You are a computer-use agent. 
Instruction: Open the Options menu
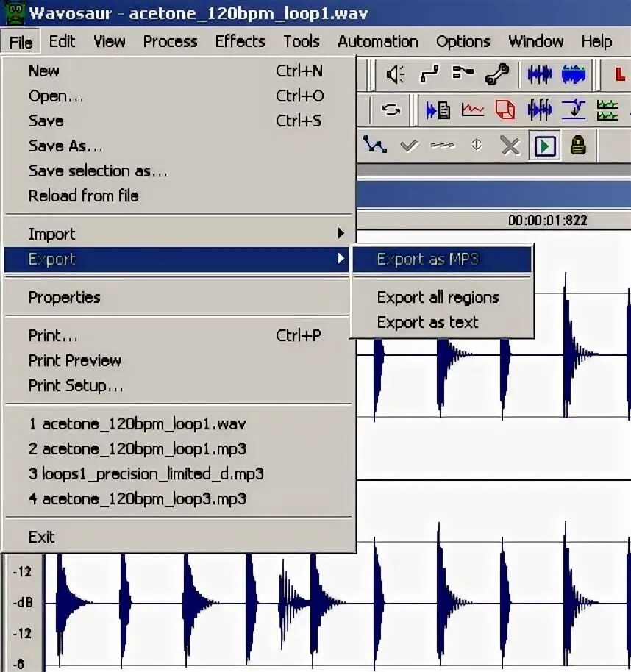463,42
